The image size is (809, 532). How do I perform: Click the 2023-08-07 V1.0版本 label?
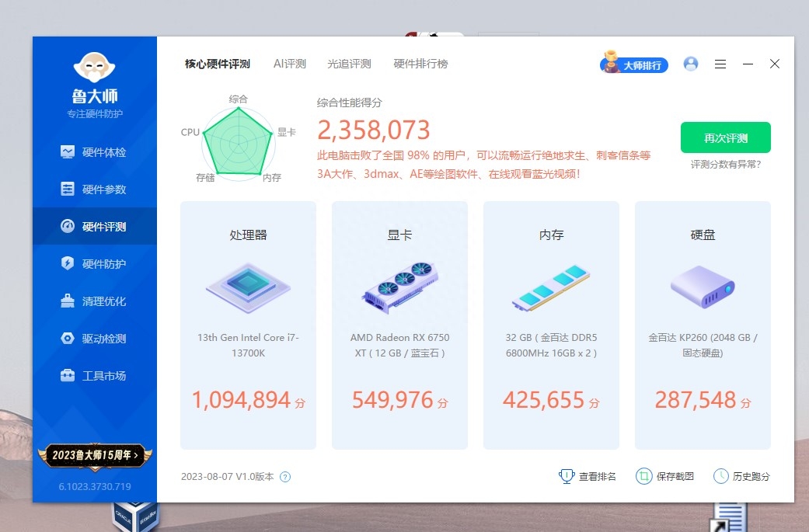[x=227, y=476]
